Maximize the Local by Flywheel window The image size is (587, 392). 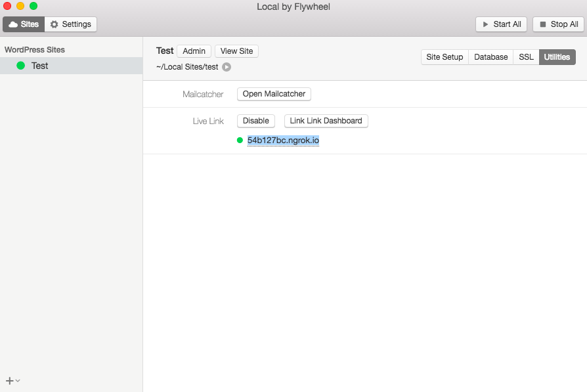click(33, 6)
